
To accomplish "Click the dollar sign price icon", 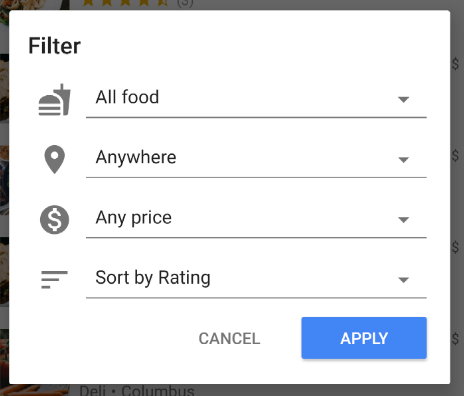I will click(x=54, y=220).
